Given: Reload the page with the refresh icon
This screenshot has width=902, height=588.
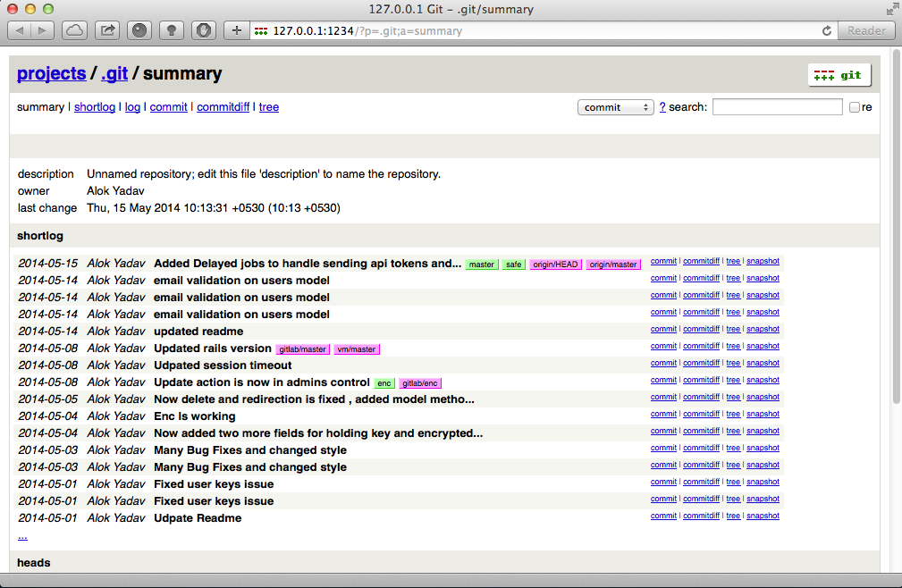Looking at the screenshot, I should [x=827, y=30].
